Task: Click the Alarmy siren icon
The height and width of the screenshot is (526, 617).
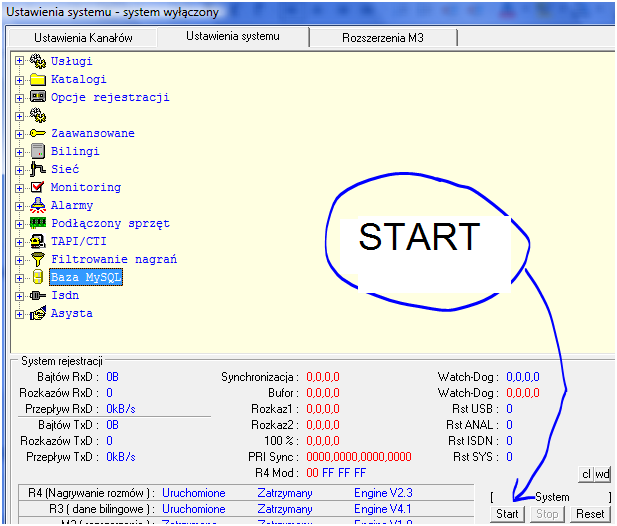Action: tap(38, 205)
